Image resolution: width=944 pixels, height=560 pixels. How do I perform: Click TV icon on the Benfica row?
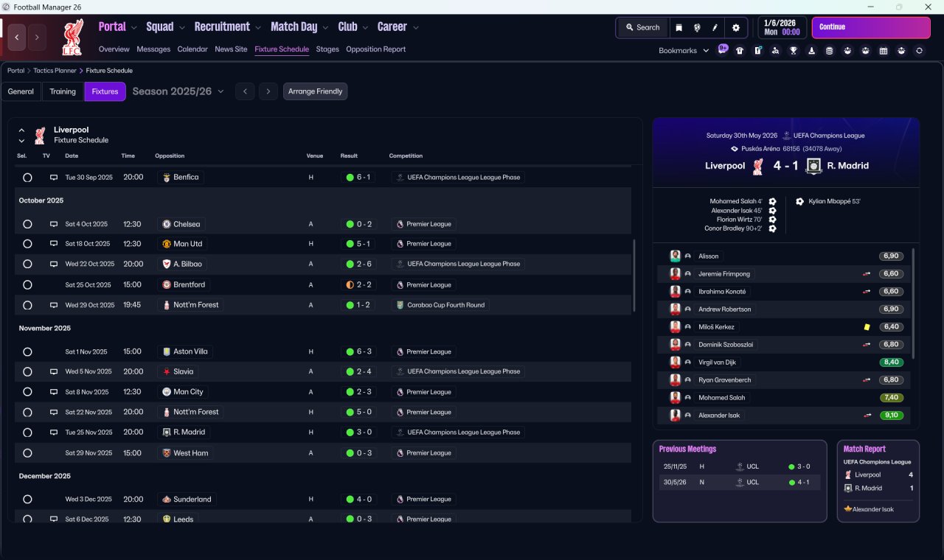[53, 178]
